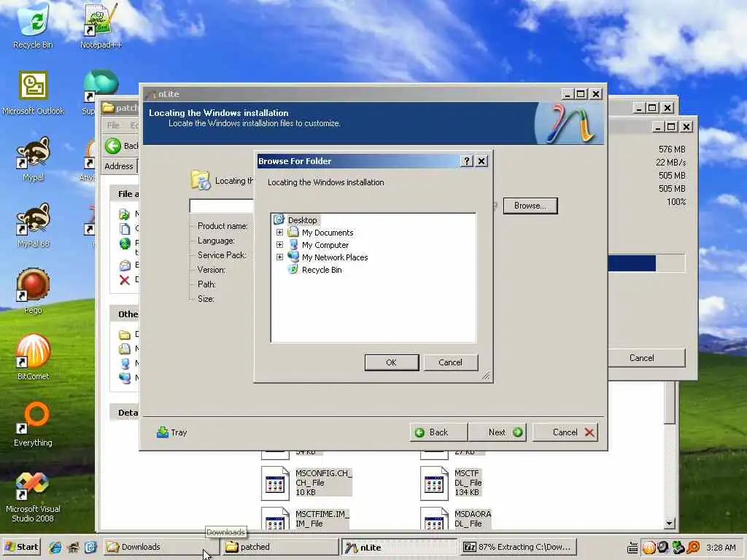The image size is (747, 560).
Task: Click the orange tray icon beside the clock
Action: 694,548
